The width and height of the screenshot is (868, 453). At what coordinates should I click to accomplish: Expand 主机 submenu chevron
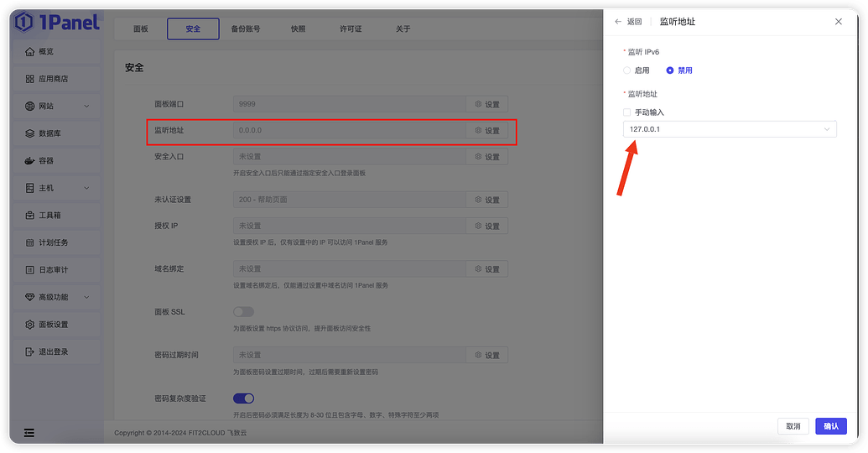pyautogui.click(x=86, y=188)
